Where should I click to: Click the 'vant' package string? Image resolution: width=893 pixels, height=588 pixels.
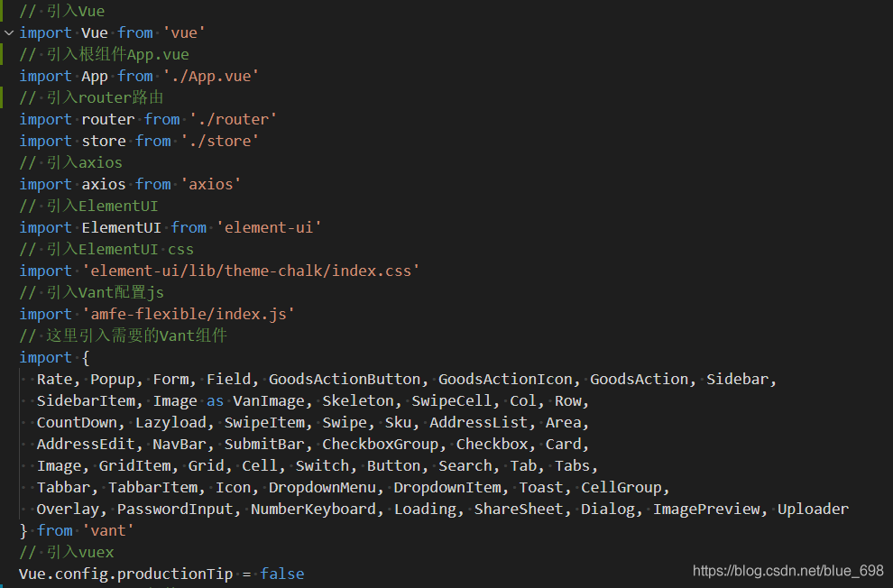click(x=108, y=530)
